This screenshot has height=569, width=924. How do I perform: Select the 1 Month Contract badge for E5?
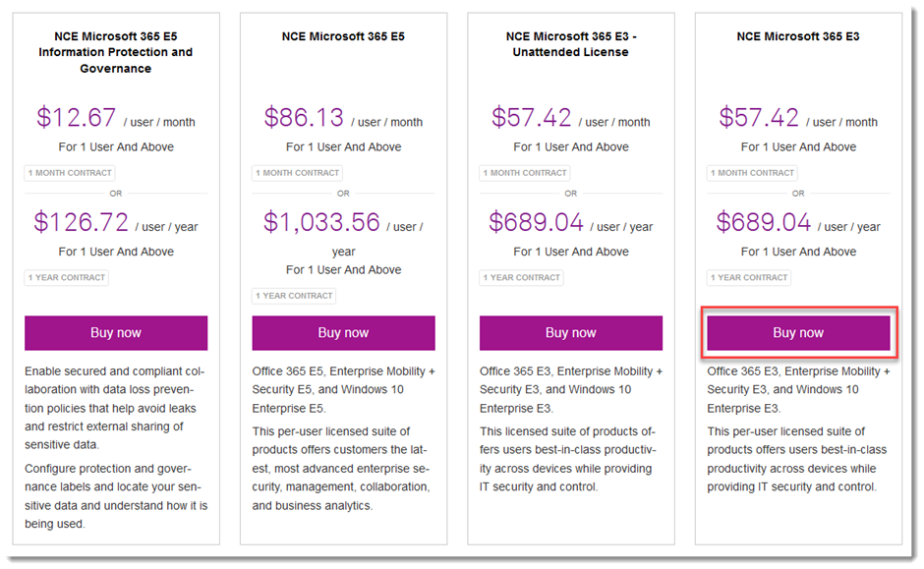pyautogui.click(x=297, y=173)
